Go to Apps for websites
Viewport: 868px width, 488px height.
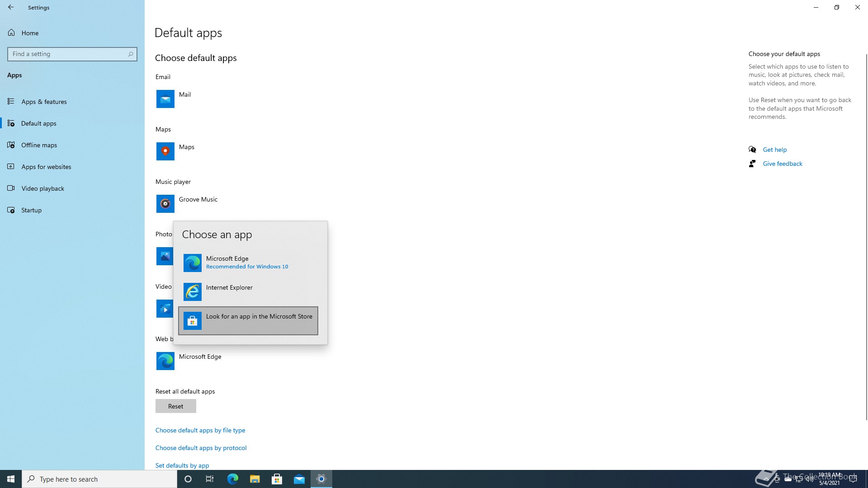click(x=72, y=166)
